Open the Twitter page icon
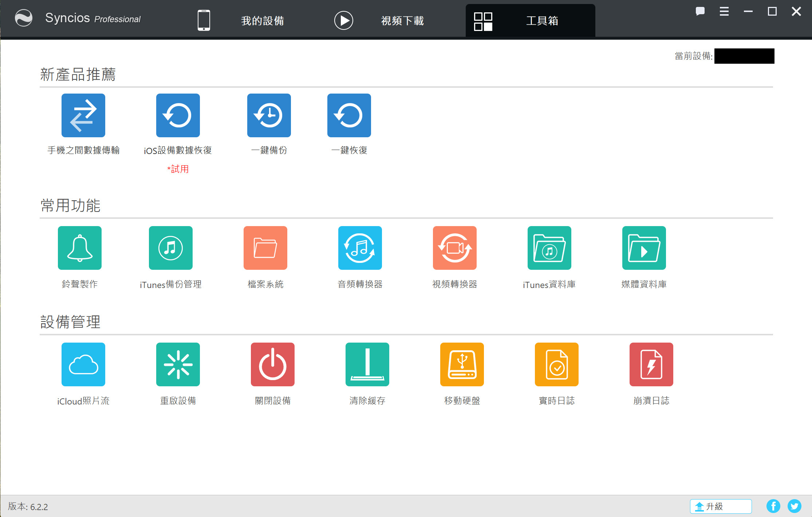 click(x=794, y=506)
